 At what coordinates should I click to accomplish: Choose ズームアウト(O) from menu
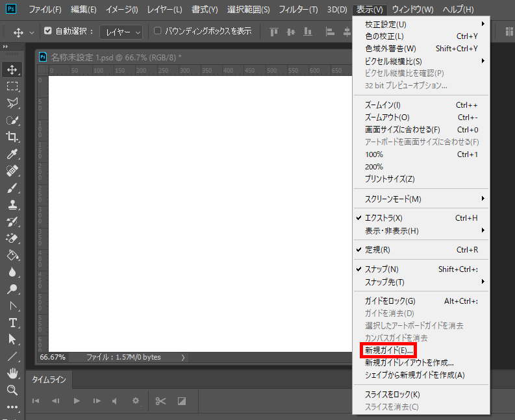pyautogui.click(x=421, y=117)
